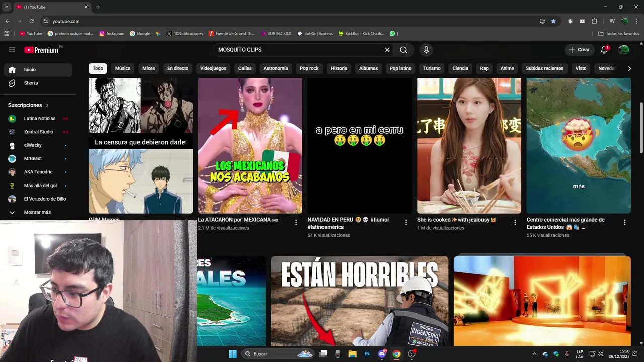Open File Explorer from the taskbar

click(353, 354)
